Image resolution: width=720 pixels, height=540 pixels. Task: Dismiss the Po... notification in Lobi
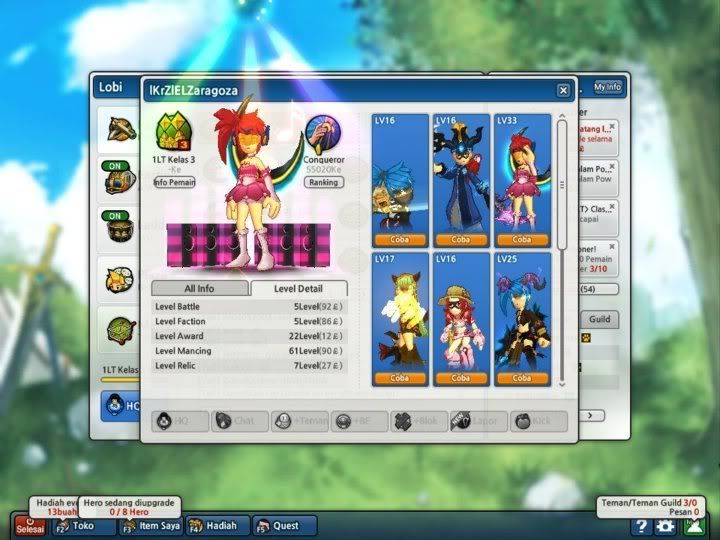612,166
